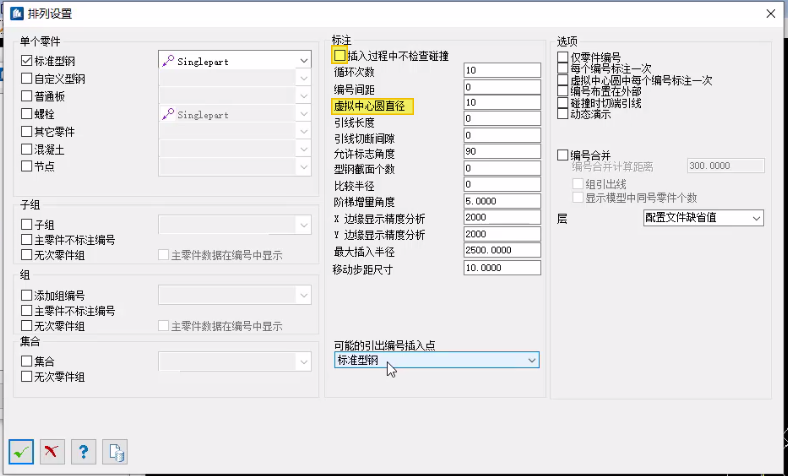Open the 混凝土 style dropdown
Image resolution: width=788 pixels, height=476 pixels.
pos(235,149)
